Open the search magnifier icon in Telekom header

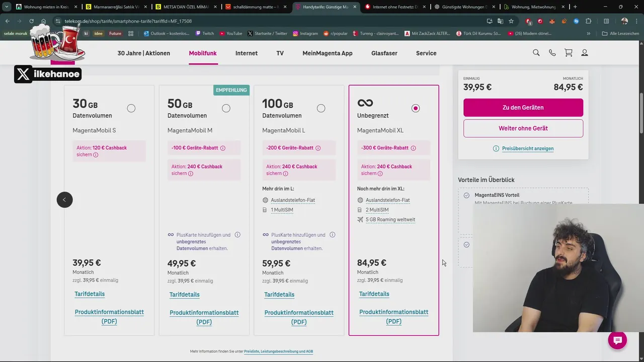[x=536, y=53]
